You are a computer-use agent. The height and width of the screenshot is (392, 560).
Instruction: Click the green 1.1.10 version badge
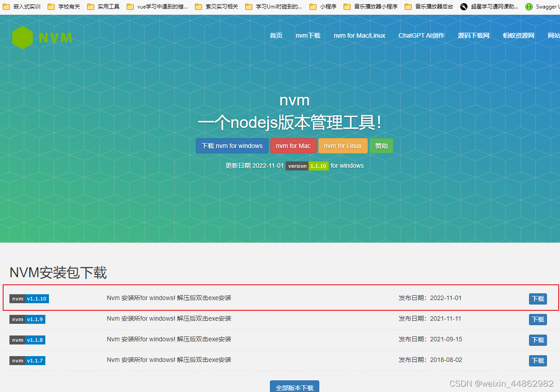coord(318,166)
